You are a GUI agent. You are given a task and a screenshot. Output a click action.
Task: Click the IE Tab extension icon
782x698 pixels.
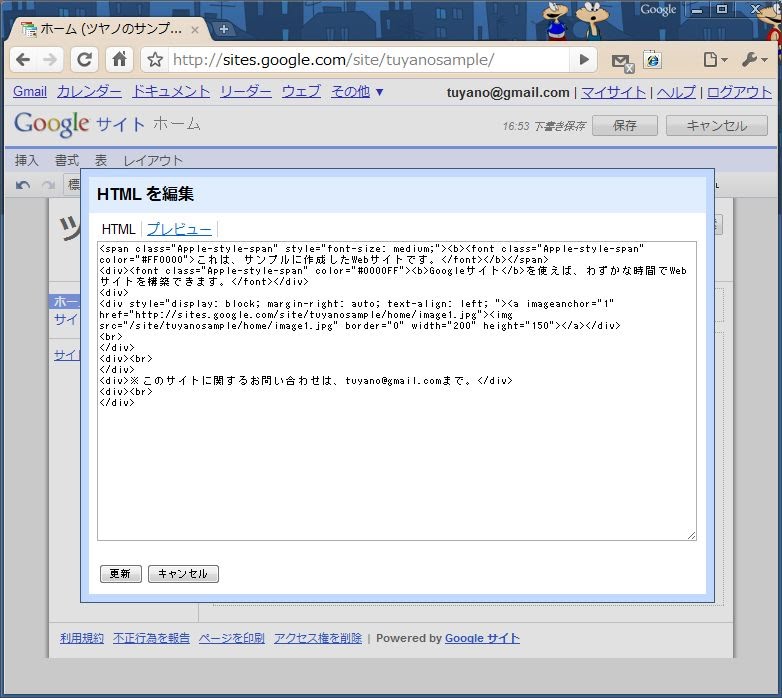click(x=652, y=60)
